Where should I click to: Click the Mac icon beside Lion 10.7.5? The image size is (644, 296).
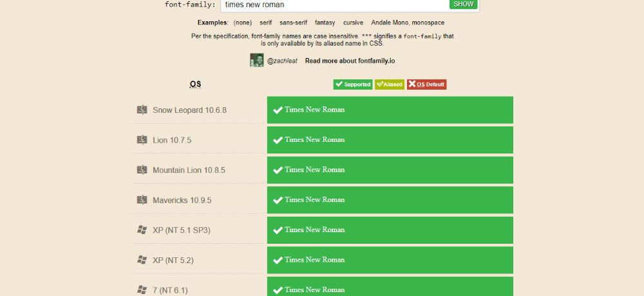click(x=142, y=140)
